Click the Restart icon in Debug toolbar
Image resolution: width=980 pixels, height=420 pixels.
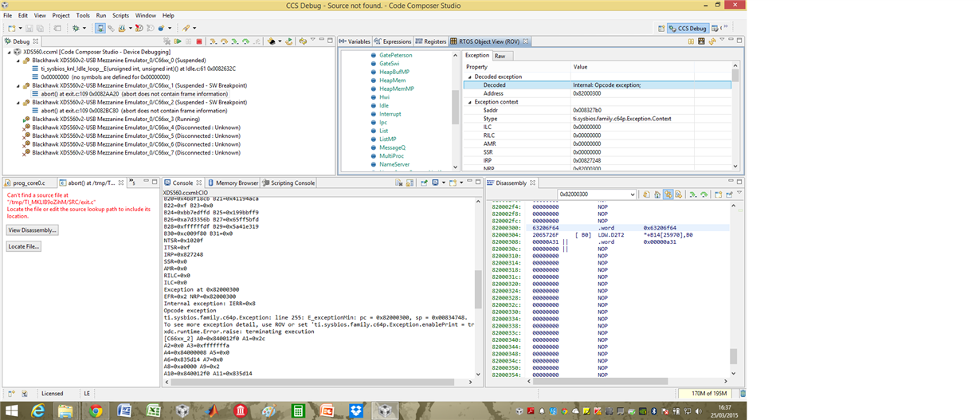click(x=289, y=41)
